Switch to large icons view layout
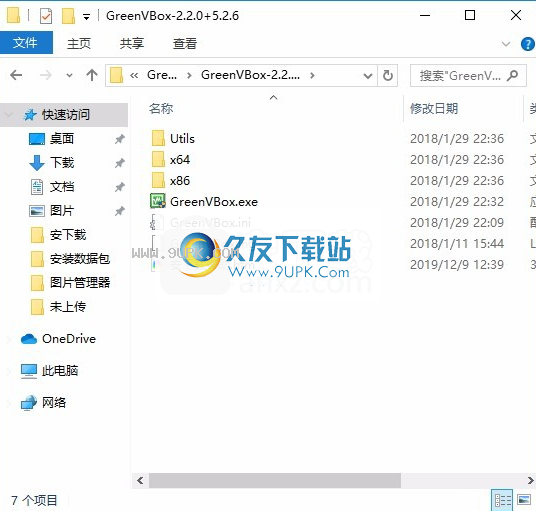The width and height of the screenshot is (536, 511). pos(524,500)
